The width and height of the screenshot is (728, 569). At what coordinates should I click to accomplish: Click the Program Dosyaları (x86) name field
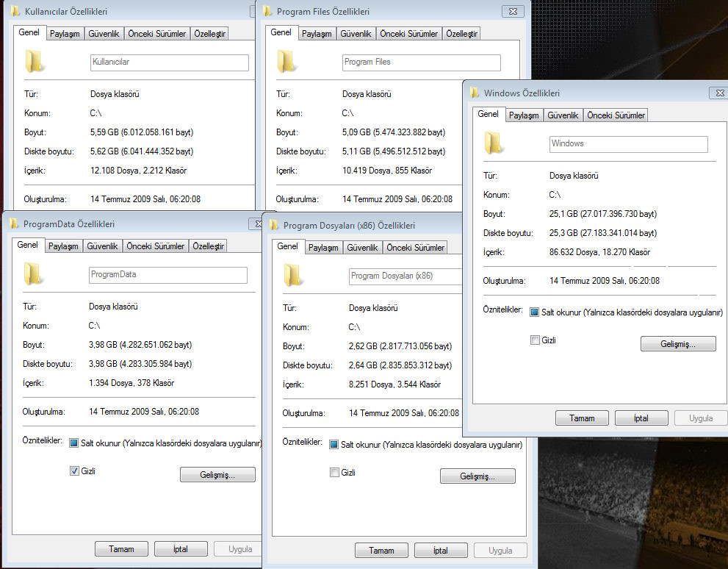tap(406, 276)
